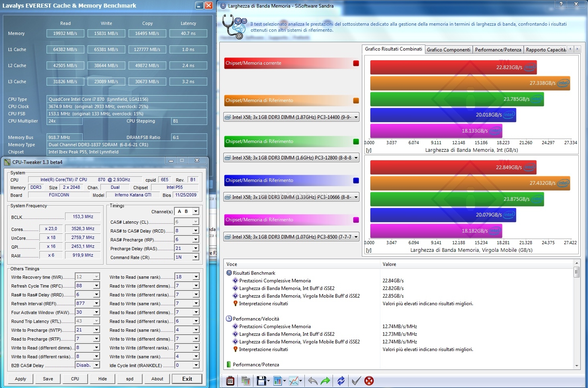Click the Performance/Velocità clock icon
The height and width of the screenshot is (388, 588).
pyautogui.click(x=229, y=319)
